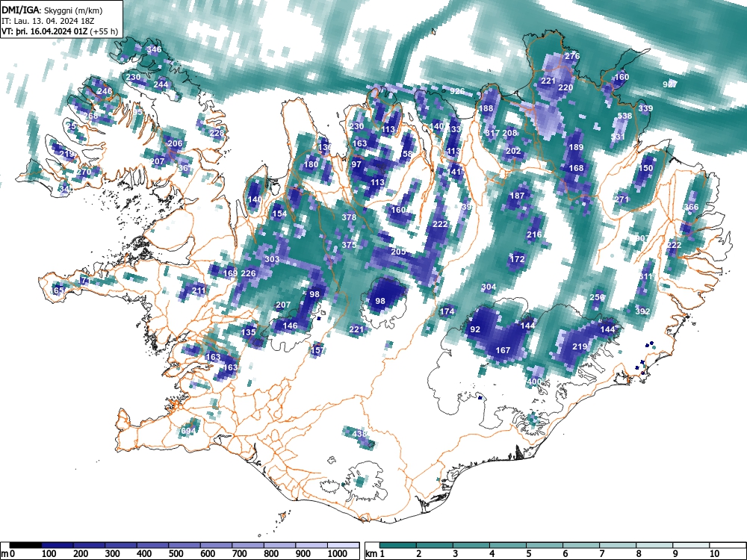Click the visibility value 304 on the map
Image resolution: width=747 pixels, height=560 pixels.
[x=489, y=287]
